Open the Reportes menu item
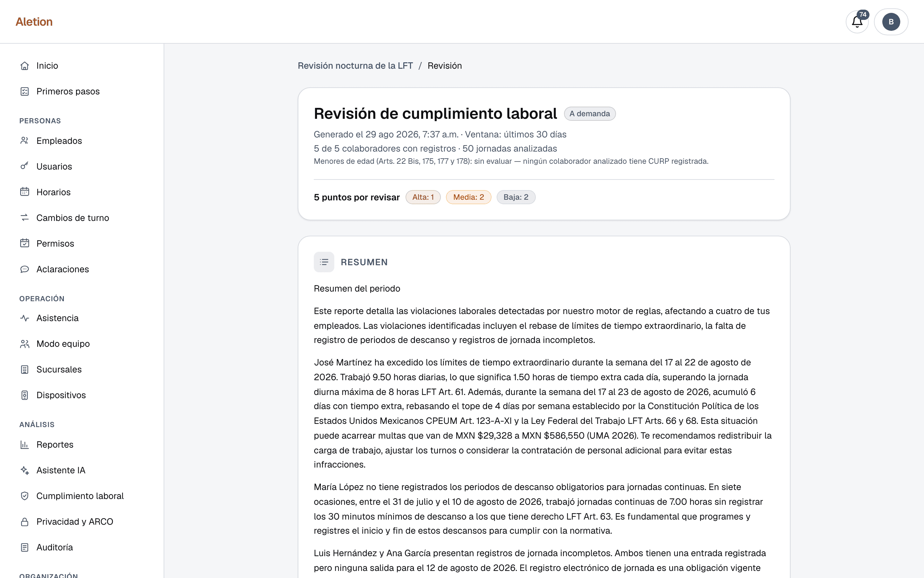 pos(82,445)
